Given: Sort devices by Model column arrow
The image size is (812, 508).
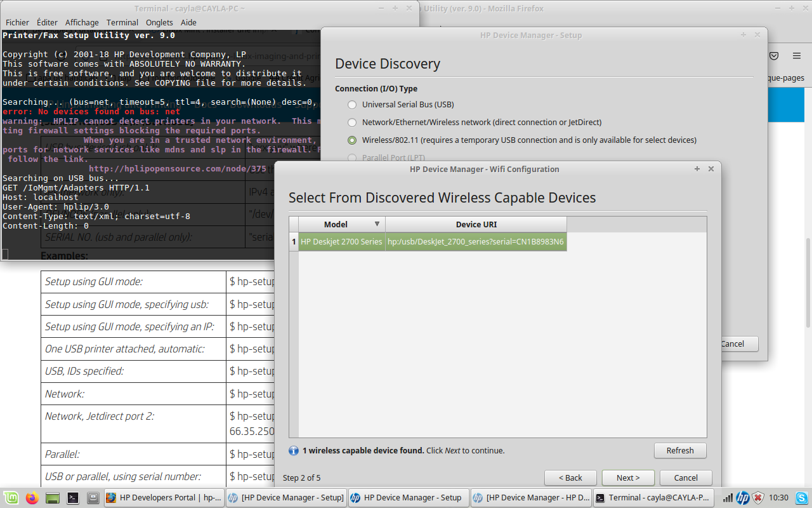Looking at the screenshot, I should click(x=377, y=224).
